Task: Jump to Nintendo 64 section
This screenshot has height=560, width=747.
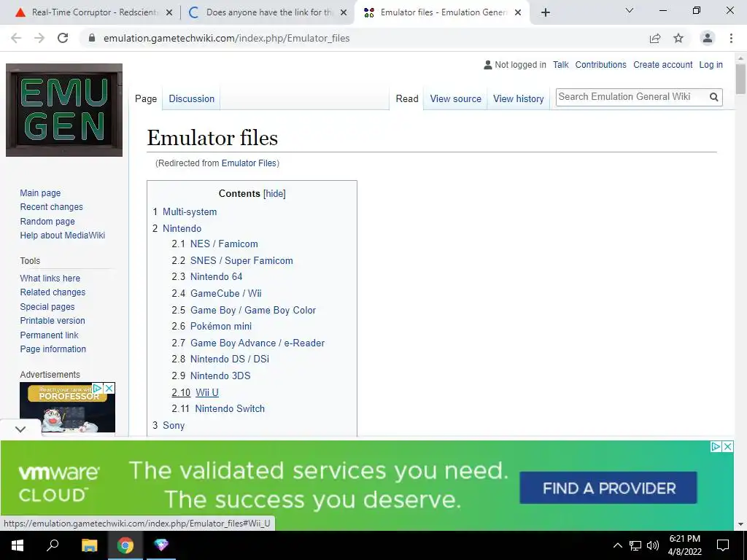Action: (x=216, y=276)
